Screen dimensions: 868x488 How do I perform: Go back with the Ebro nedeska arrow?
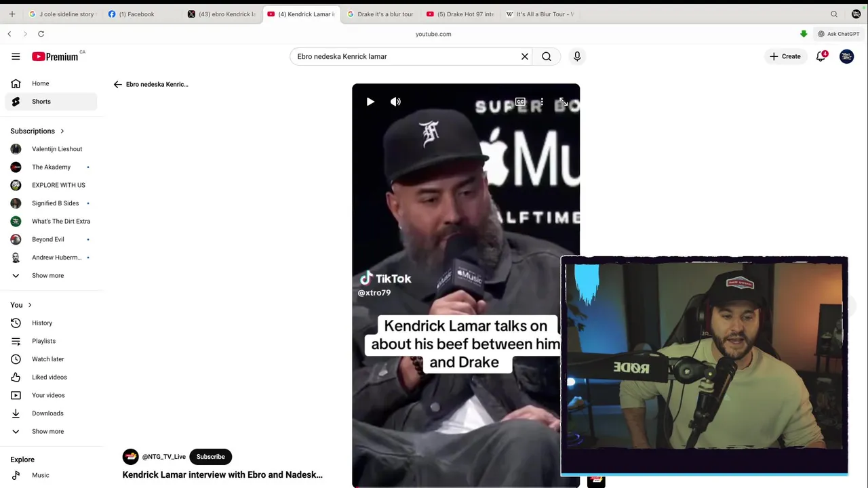(x=118, y=84)
